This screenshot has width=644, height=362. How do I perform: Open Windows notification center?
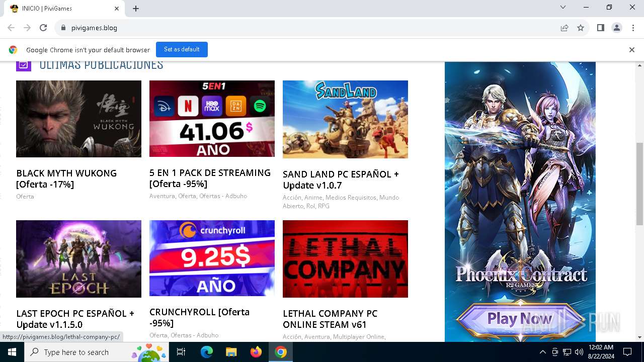point(627,352)
